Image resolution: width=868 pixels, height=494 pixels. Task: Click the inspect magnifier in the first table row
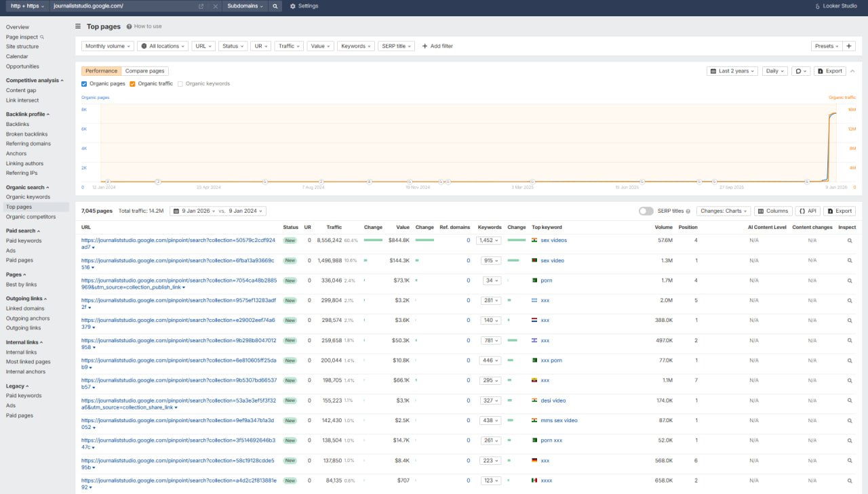[x=850, y=241]
